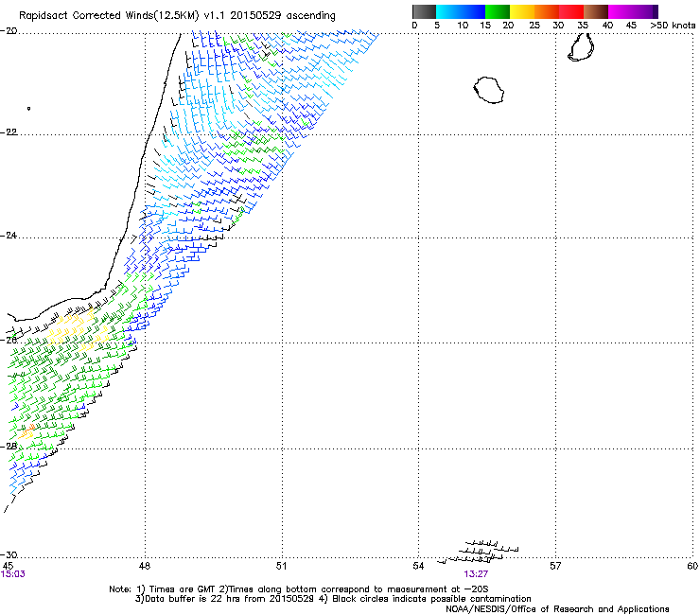Click the '25' legend scale label
Viewport: 700px width, 615px height.
[x=534, y=26]
